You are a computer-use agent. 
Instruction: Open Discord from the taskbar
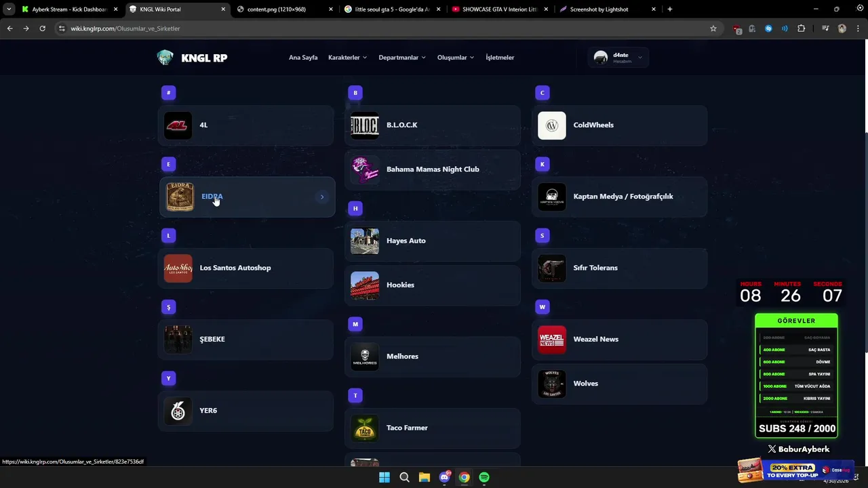(x=444, y=477)
